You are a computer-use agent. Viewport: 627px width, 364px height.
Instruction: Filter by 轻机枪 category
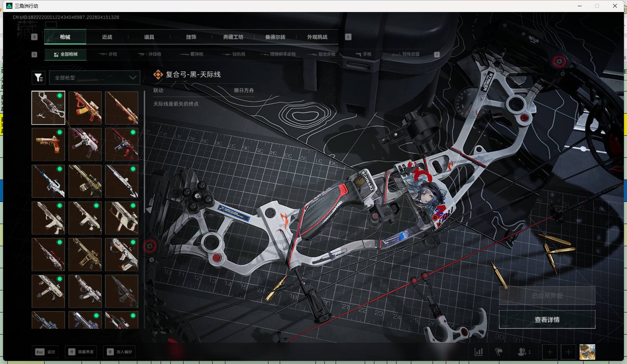point(234,54)
